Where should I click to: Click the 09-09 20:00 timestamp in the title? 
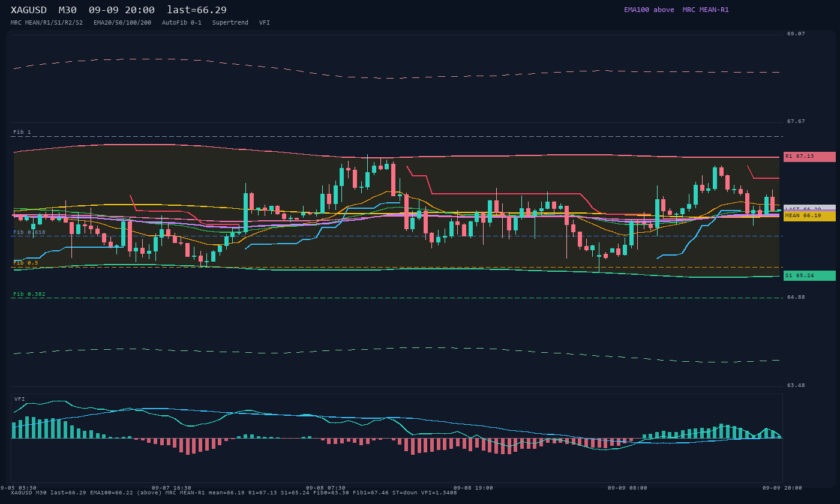pos(122,10)
